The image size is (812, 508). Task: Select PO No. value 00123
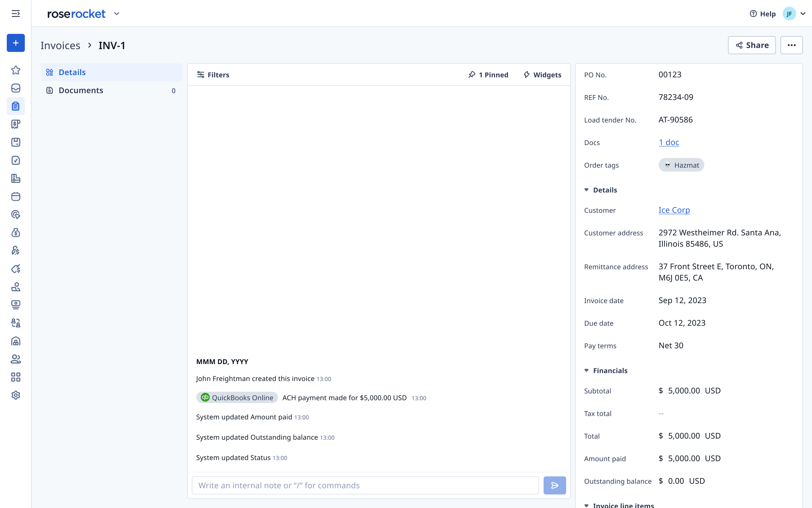pos(670,75)
